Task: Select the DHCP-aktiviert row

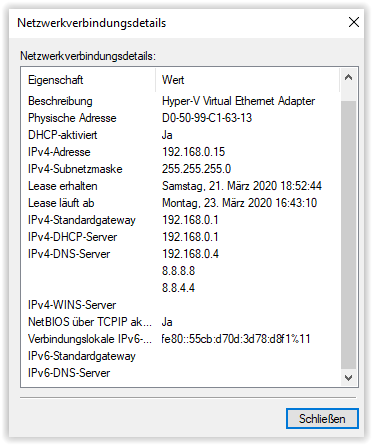Action: coord(181,135)
